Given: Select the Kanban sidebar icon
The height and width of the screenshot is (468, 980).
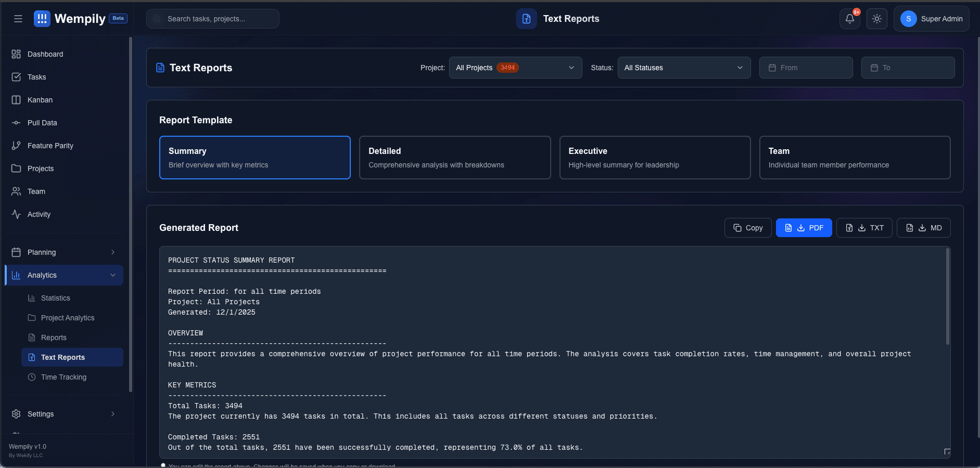Looking at the screenshot, I should pos(16,100).
